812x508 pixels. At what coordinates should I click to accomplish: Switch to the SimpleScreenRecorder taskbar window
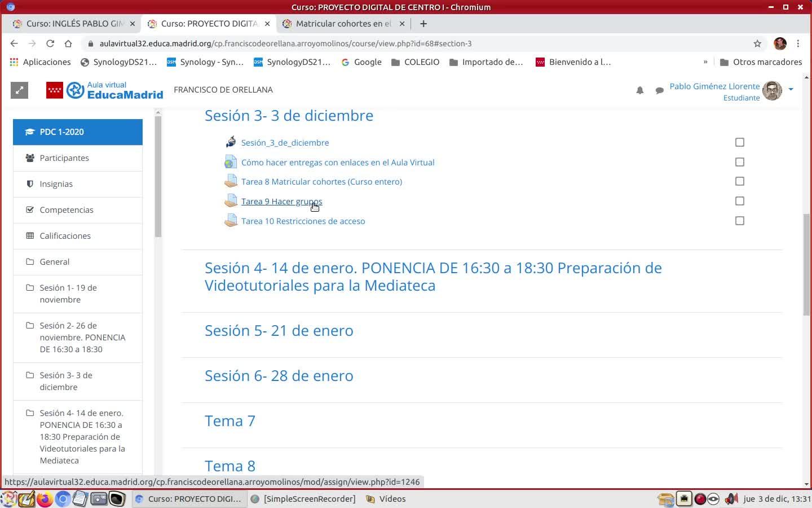[x=303, y=499]
